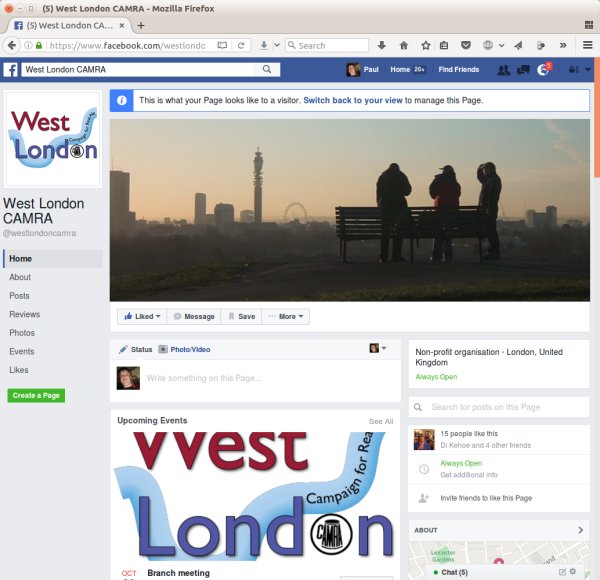Show more toolbar items with the chevron overflow

pos(563,45)
